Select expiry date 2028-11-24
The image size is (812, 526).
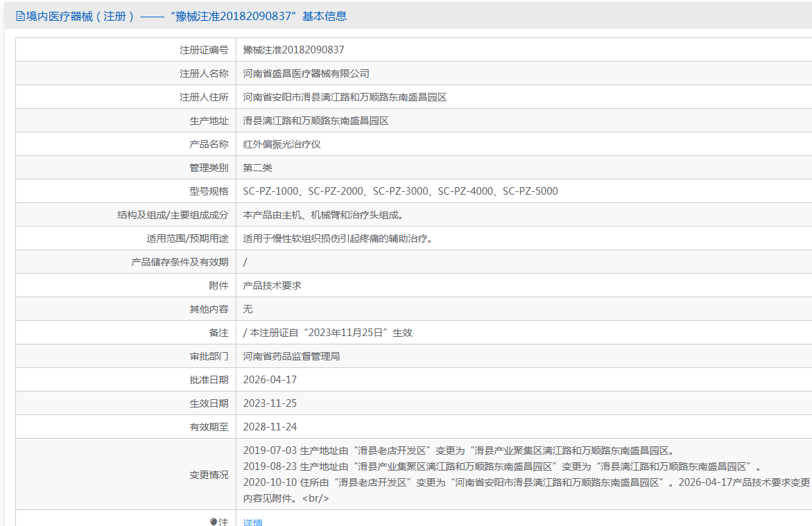click(x=270, y=427)
